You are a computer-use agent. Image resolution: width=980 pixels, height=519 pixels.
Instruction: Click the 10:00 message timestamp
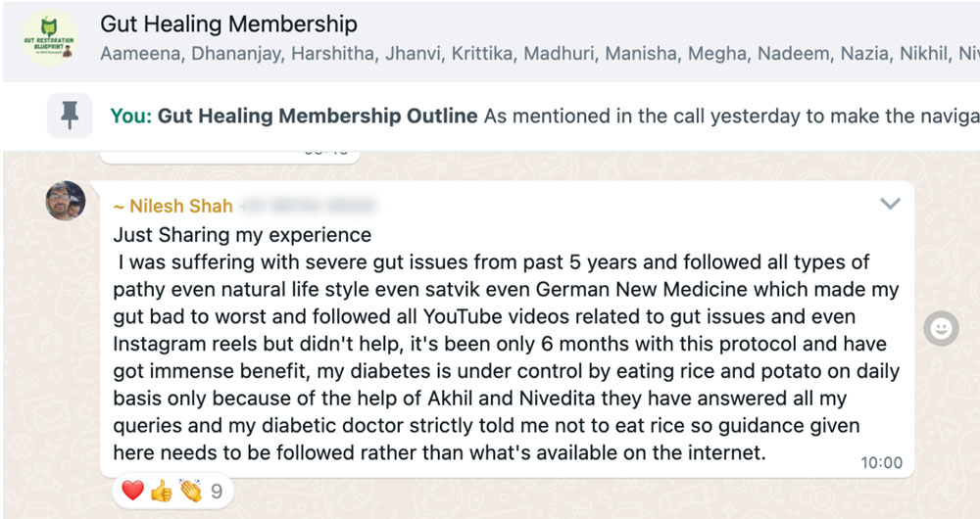coord(882,462)
